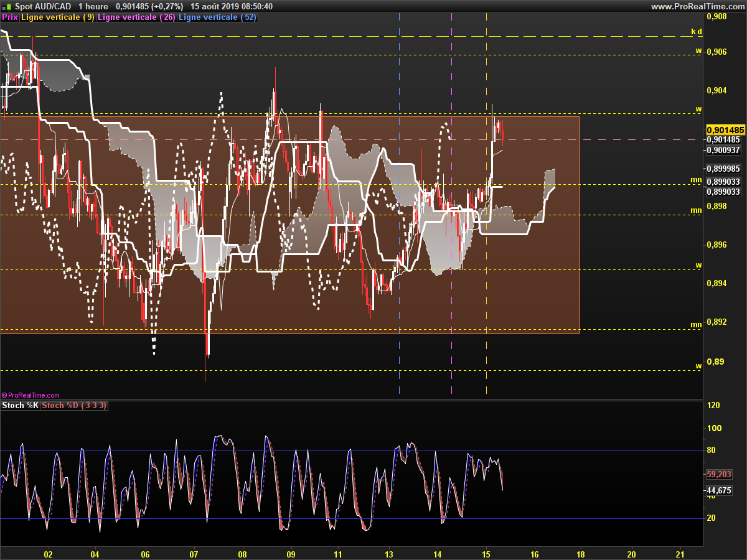Viewport: 747px width, 560px height.
Task: Click date 21 on the time axis
Action: pyautogui.click(x=680, y=554)
